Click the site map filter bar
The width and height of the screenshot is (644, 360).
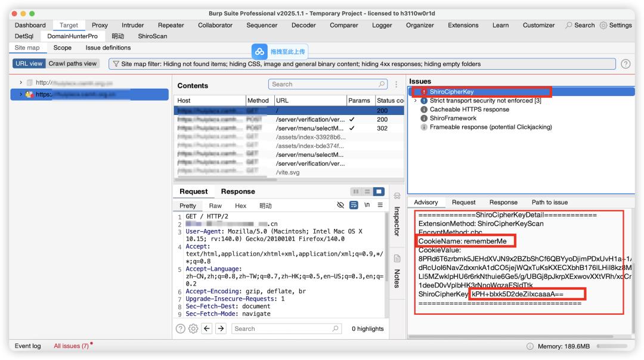coord(362,64)
